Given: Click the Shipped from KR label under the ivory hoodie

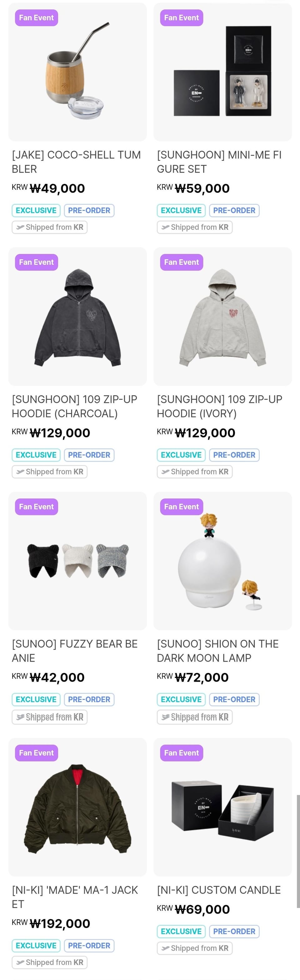Looking at the screenshot, I should [x=195, y=472].
